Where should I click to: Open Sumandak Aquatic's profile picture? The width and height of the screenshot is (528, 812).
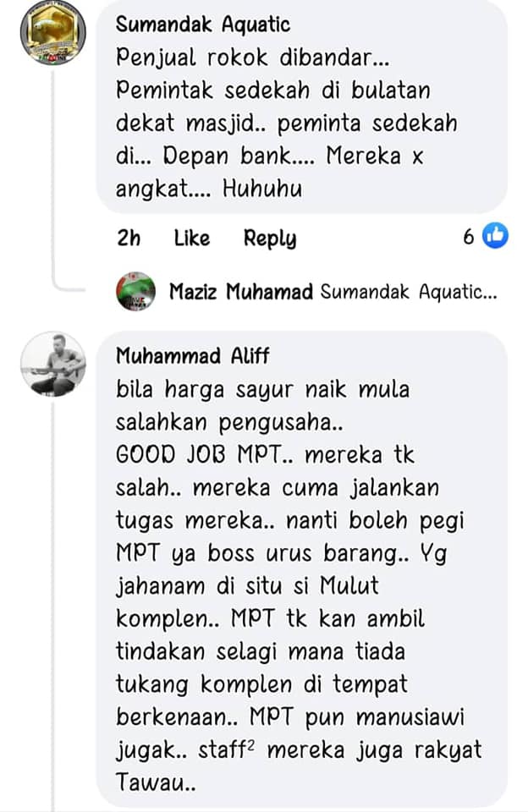52,33
